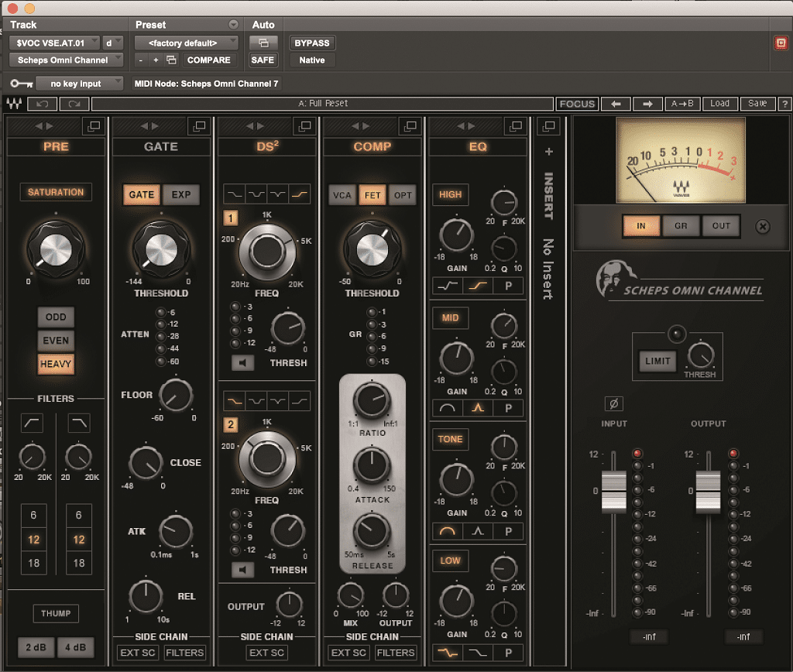
Task: Select 2 dB thump amount
Action: tap(36, 647)
